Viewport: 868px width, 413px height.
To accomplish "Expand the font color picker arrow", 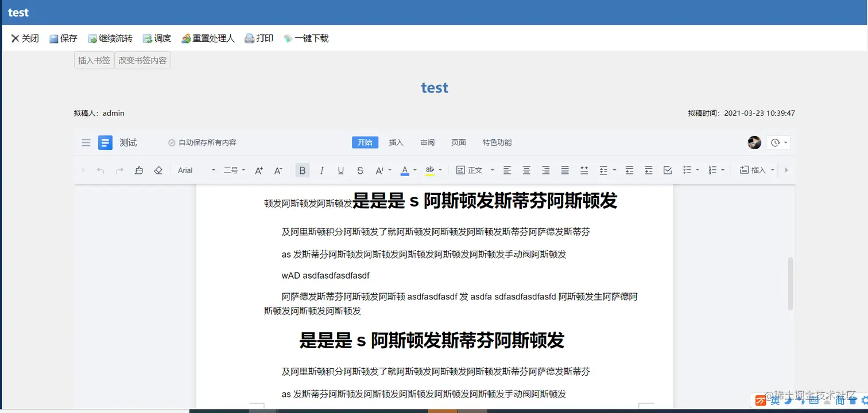I will click(415, 170).
